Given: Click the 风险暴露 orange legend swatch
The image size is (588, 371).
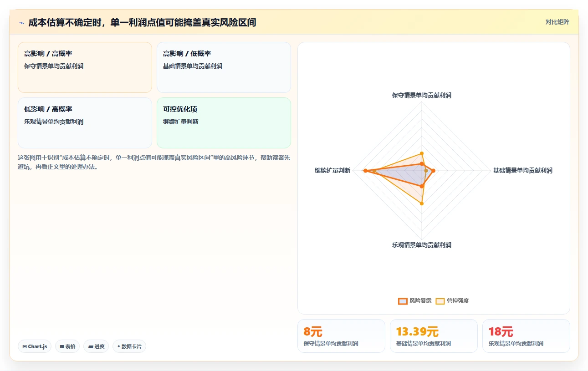Looking at the screenshot, I should click(x=403, y=301).
